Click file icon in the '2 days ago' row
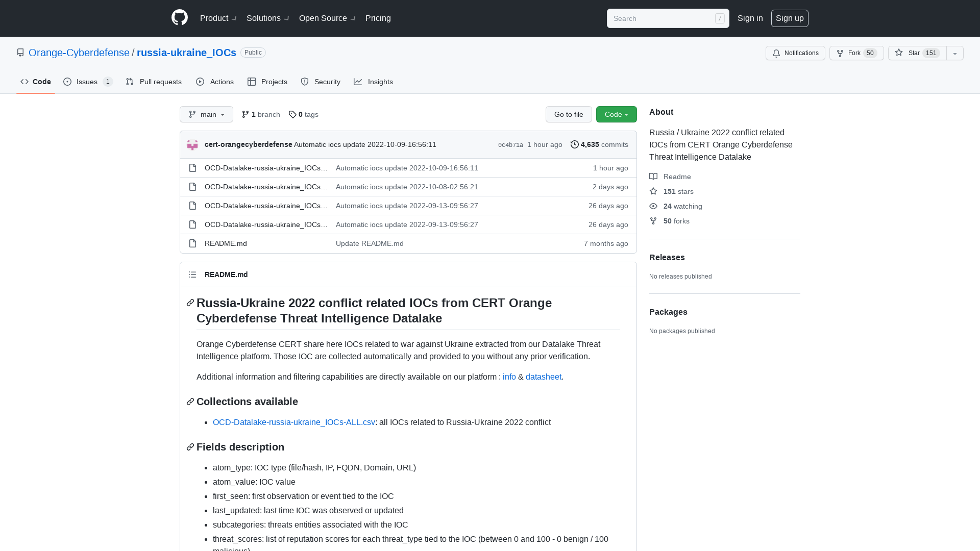Viewport: 980px width, 551px height. pos(192,187)
